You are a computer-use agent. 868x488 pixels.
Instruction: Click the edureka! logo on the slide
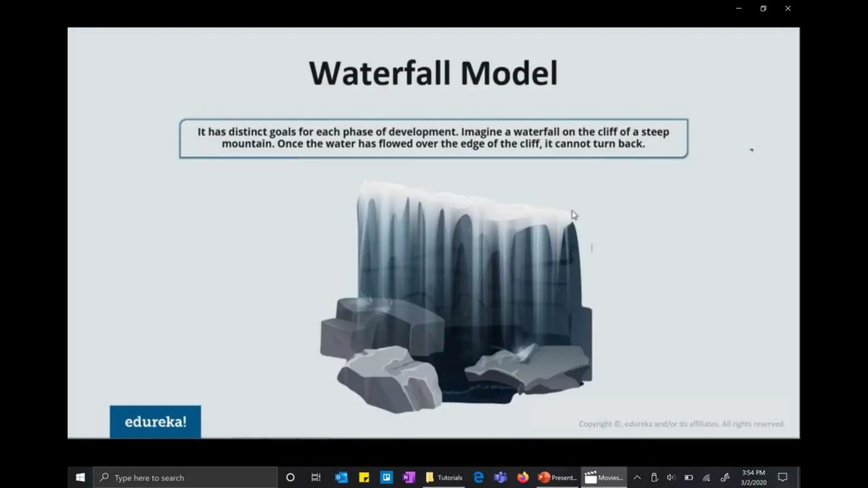155,421
